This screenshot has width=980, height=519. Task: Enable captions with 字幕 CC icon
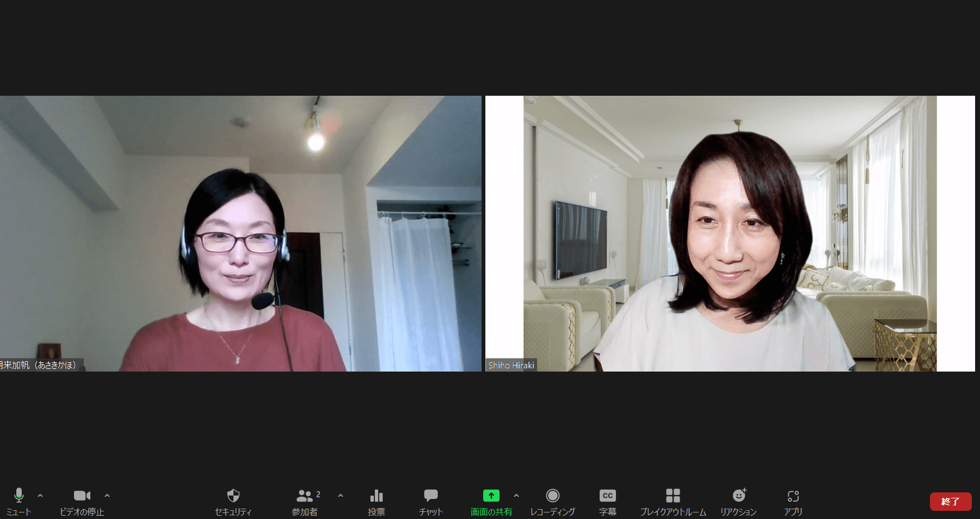coord(607,496)
